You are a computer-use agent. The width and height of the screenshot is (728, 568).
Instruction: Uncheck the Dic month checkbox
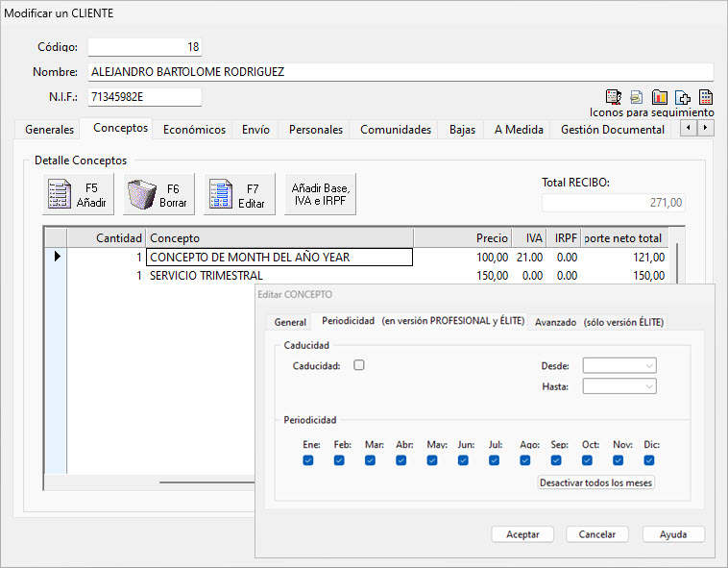pos(649,460)
